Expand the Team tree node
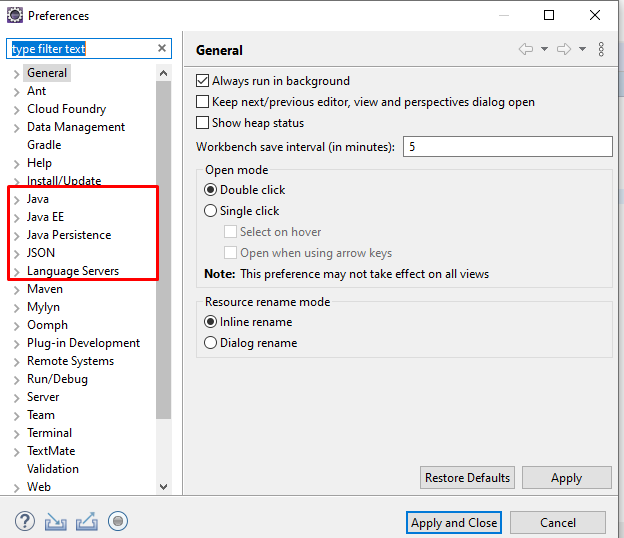Screen dimensions: 624x538 [x=16, y=416]
